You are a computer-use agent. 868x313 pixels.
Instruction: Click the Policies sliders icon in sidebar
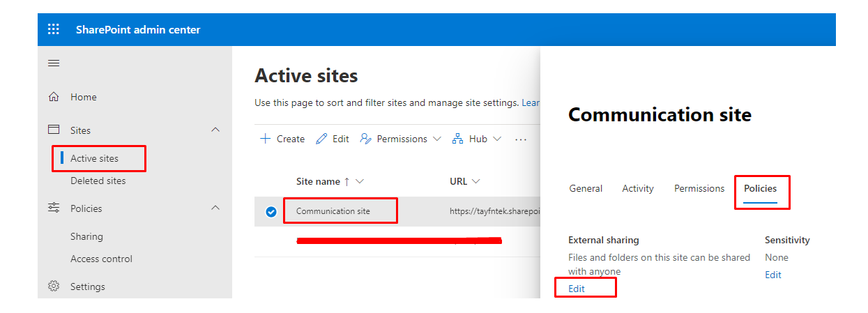(54, 208)
